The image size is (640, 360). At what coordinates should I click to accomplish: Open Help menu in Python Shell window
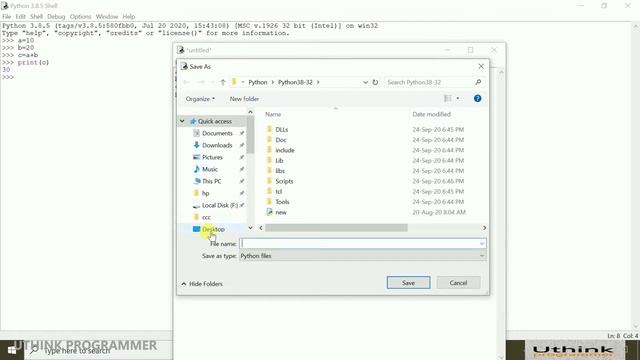[x=129, y=17]
